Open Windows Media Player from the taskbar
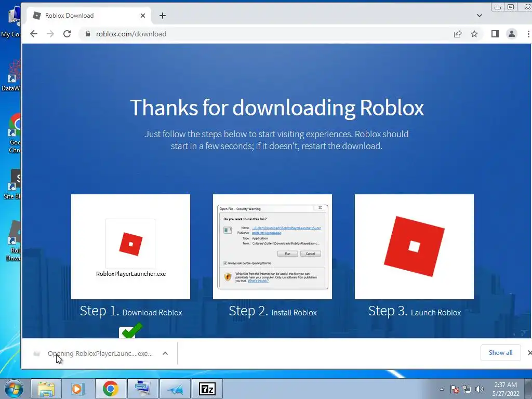This screenshot has width=532, height=399. point(78,389)
